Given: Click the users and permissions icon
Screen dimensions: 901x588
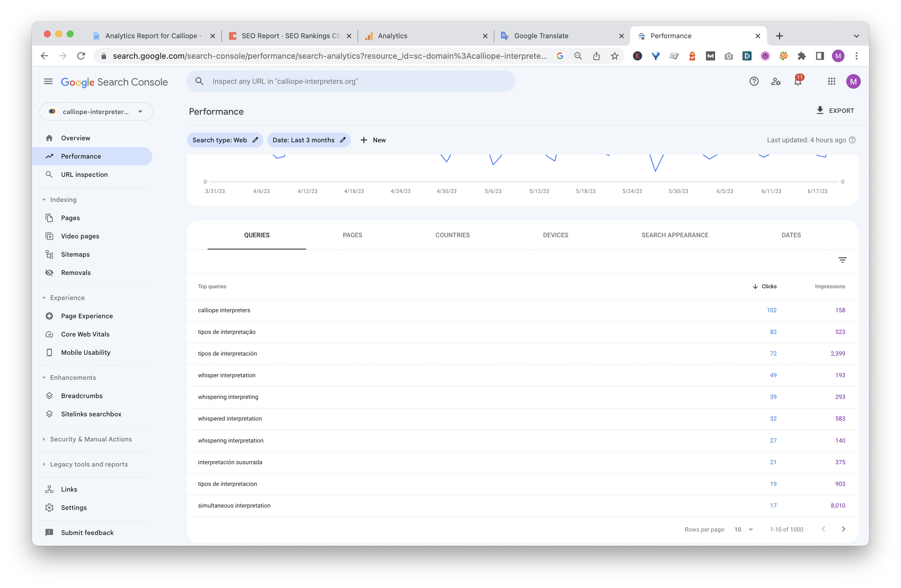Looking at the screenshot, I should (776, 81).
